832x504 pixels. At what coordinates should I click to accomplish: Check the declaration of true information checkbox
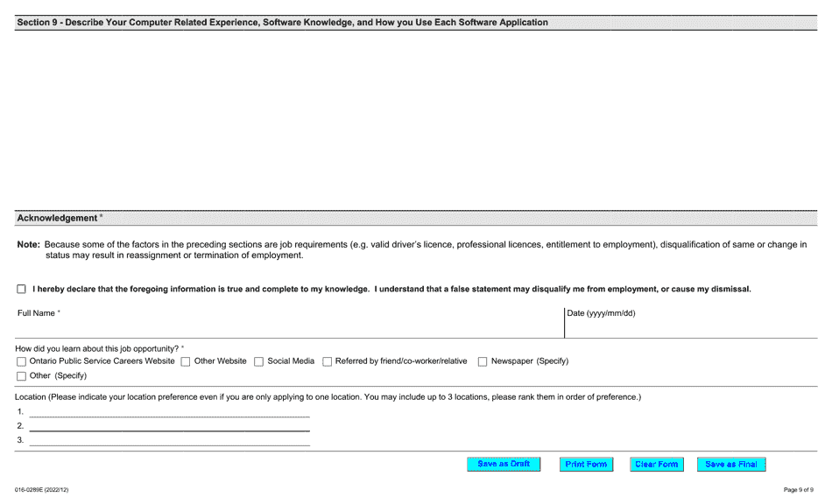point(21,289)
